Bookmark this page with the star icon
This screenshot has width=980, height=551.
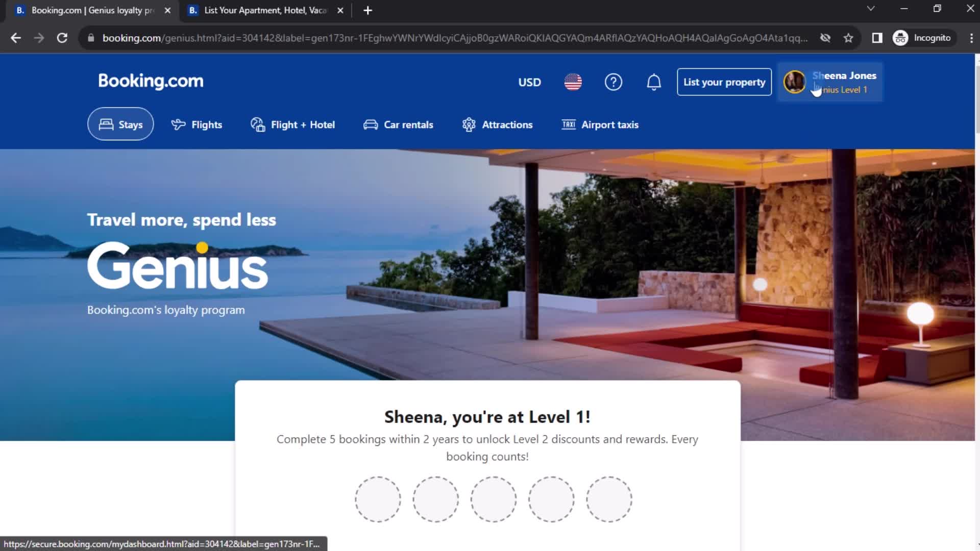point(848,38)
